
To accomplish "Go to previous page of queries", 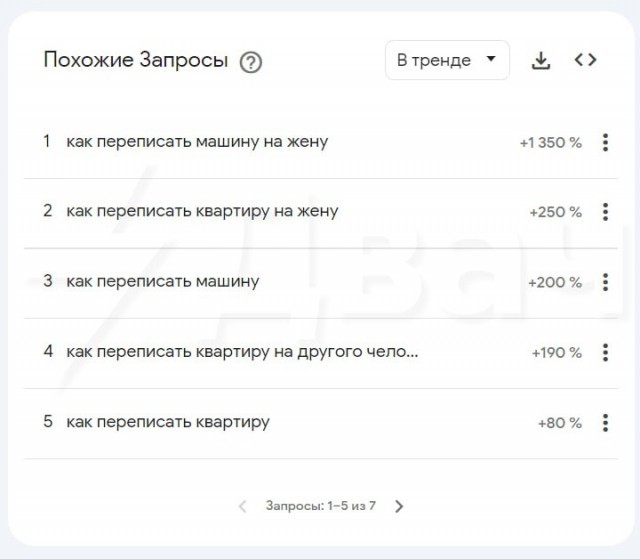I will coord(242,506).
